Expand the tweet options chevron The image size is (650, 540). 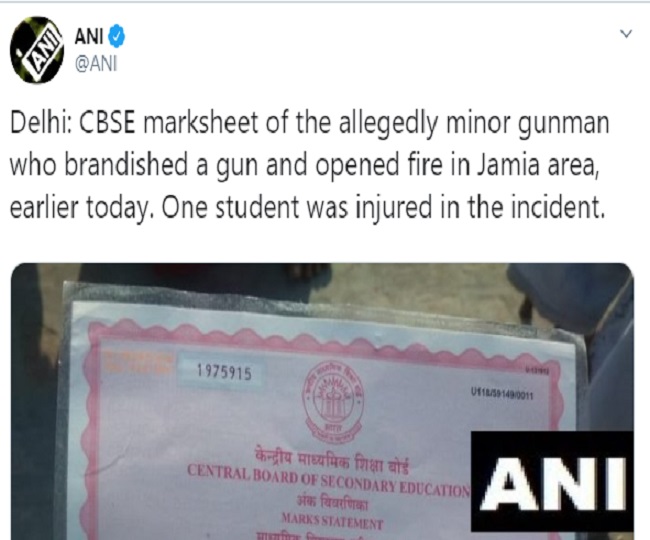tap(626, 33)
